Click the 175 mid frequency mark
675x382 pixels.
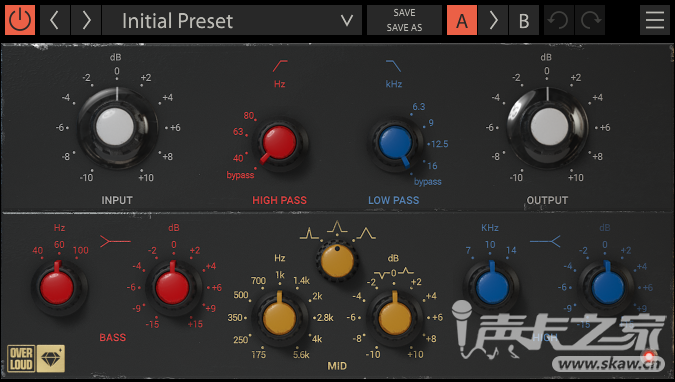point(259,354)
